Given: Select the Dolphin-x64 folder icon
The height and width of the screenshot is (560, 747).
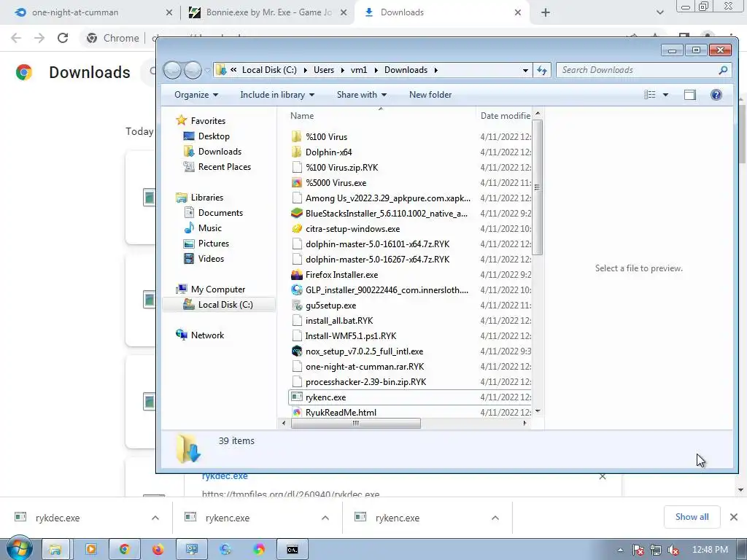Looking at the screenshot, I should 296,152.
